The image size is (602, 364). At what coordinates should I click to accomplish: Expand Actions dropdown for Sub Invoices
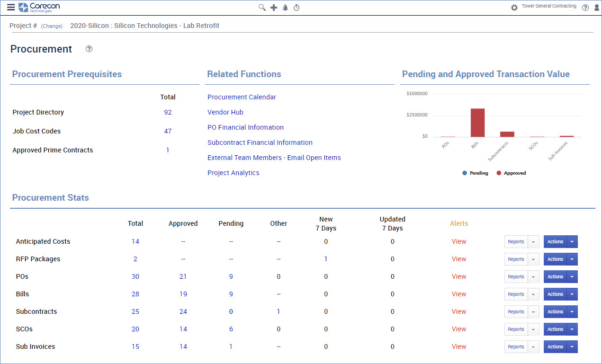tap(573, 347)
